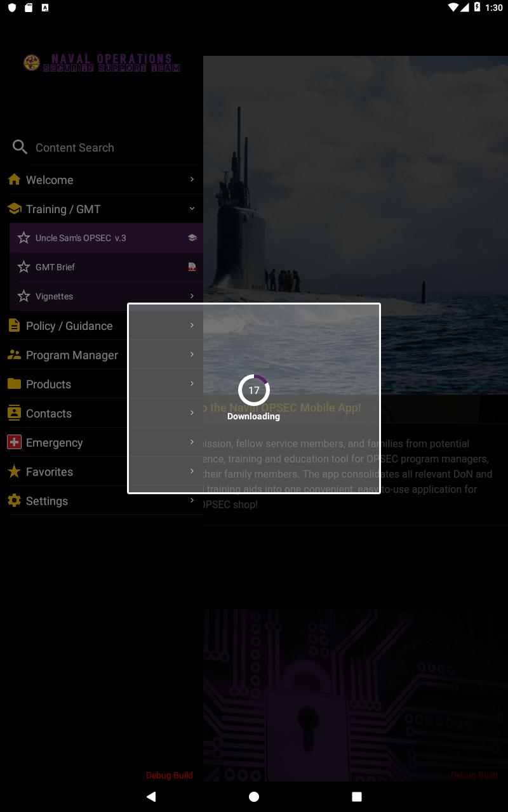
Task: Tap the battery status icon
Action: [x=477, y=8]
